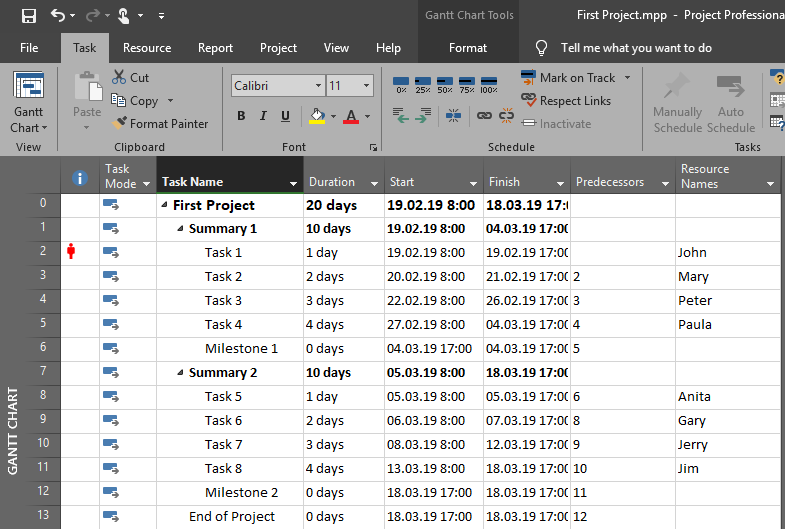Toggle Bold formatting
The image size is (785, 529).
(241, 116)
